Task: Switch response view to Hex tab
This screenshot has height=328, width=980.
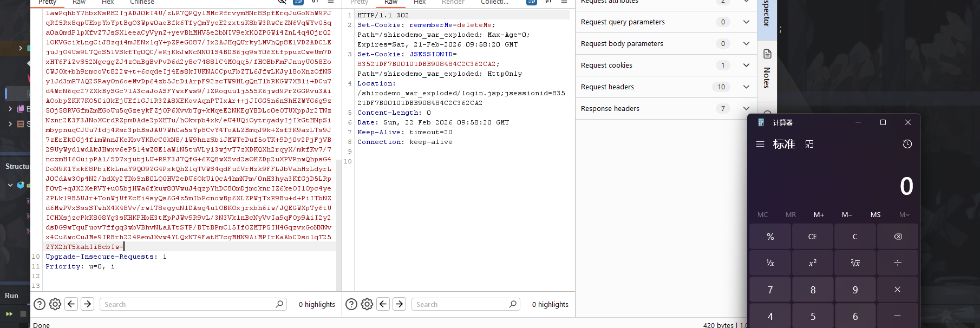Action: 420,2
